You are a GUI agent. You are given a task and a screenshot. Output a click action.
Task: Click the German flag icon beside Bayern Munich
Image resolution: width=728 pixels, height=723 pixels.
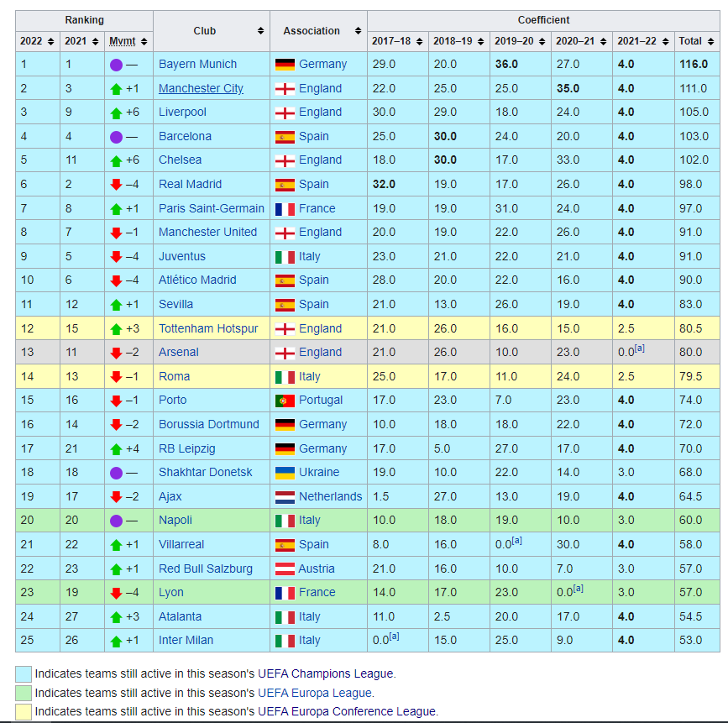click(x=285, y=64)
